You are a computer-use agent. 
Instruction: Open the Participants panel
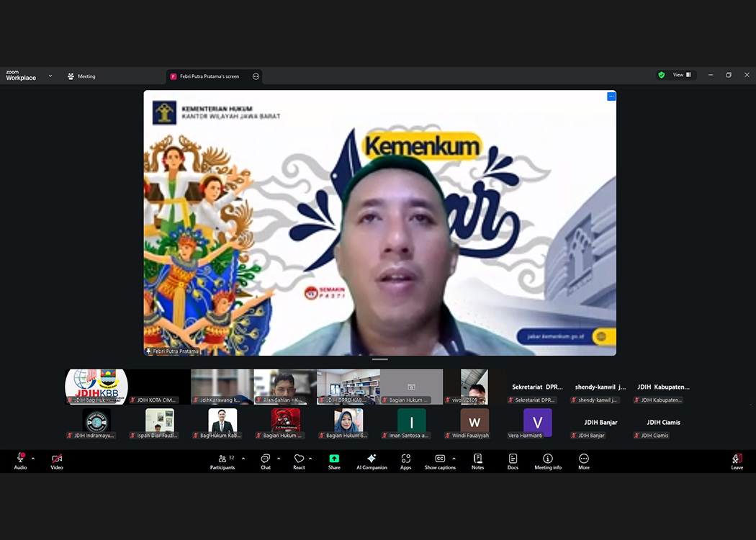[222, 460]
